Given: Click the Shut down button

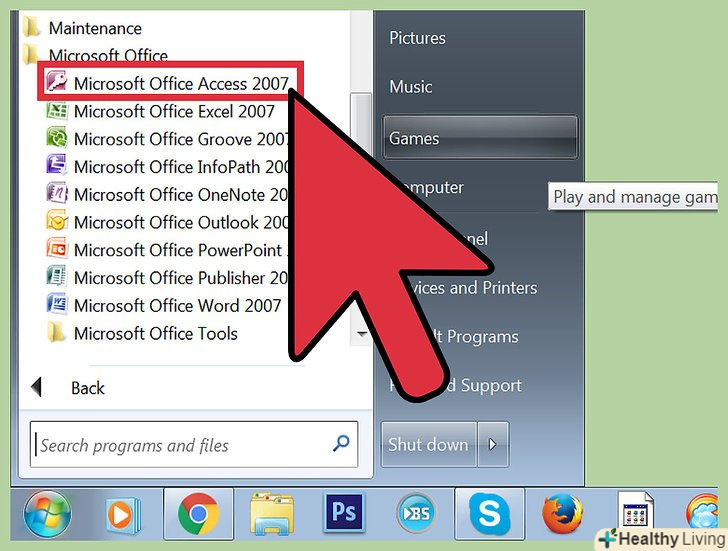Looking at the screenshot, I should pyautogui.click(x=429, y=444).
